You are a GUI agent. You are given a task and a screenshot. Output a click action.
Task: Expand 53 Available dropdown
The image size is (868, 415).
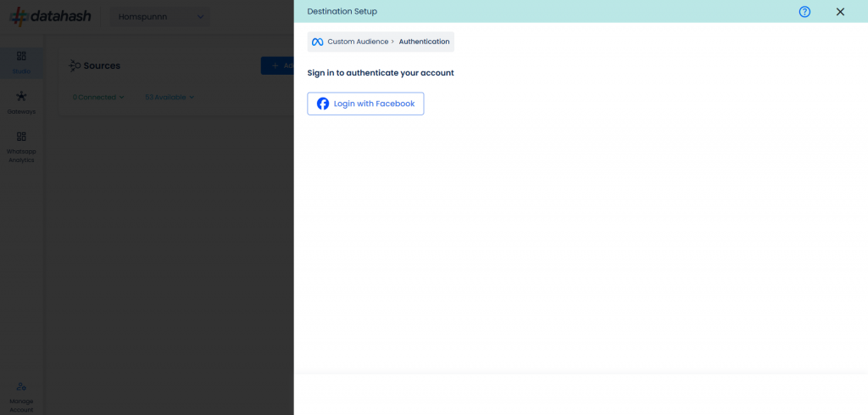tap(170, 97)
